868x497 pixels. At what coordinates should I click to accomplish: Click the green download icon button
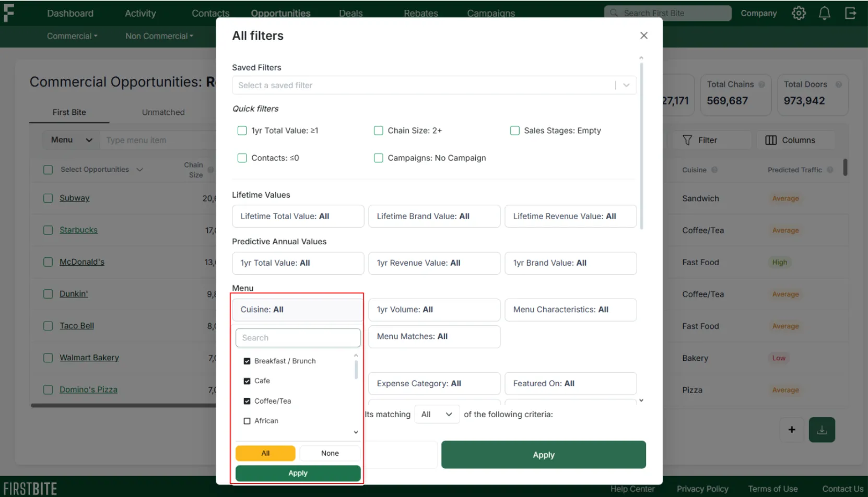(822, 429)
